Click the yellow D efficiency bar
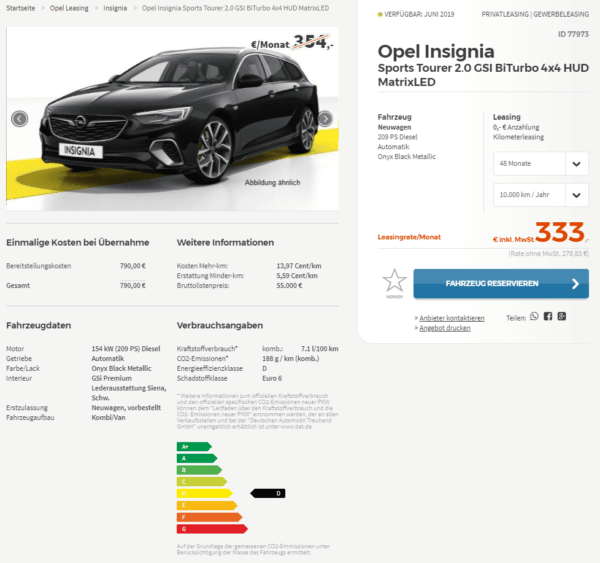This screenshot has height=563, width=600. (x=204, y=493)
